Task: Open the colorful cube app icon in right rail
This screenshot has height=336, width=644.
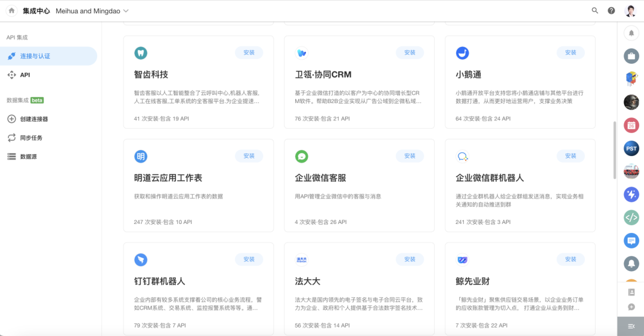Action: coord(631,79)
